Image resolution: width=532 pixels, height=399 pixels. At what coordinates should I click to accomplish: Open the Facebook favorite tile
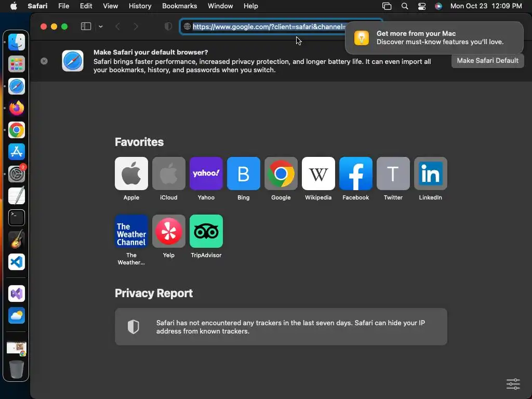(x=355, y=174)
